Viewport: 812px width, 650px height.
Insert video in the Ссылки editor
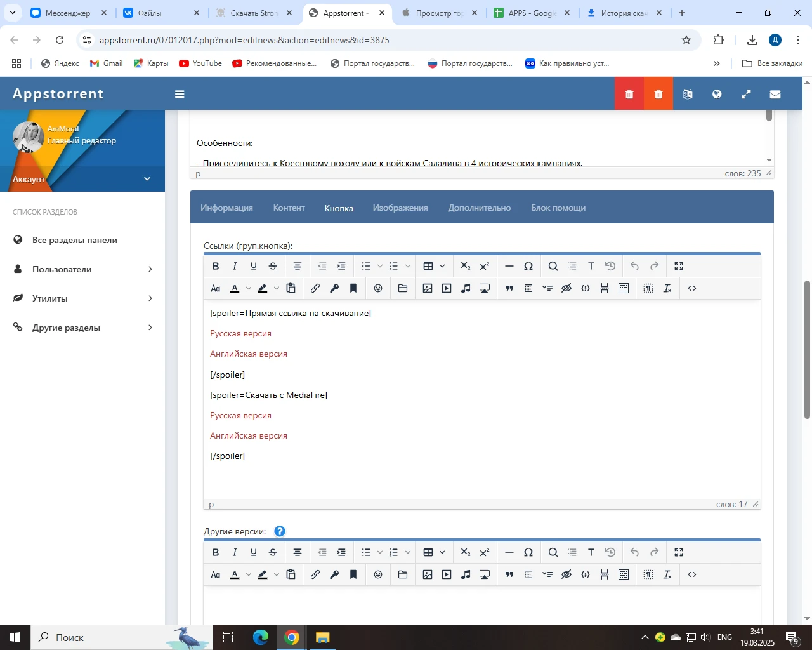click(x=447, y=288)
